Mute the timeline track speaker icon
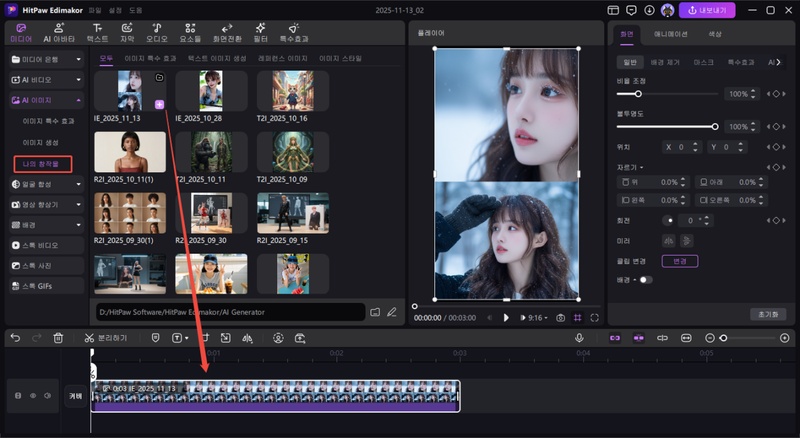 (x=46, y=396)
